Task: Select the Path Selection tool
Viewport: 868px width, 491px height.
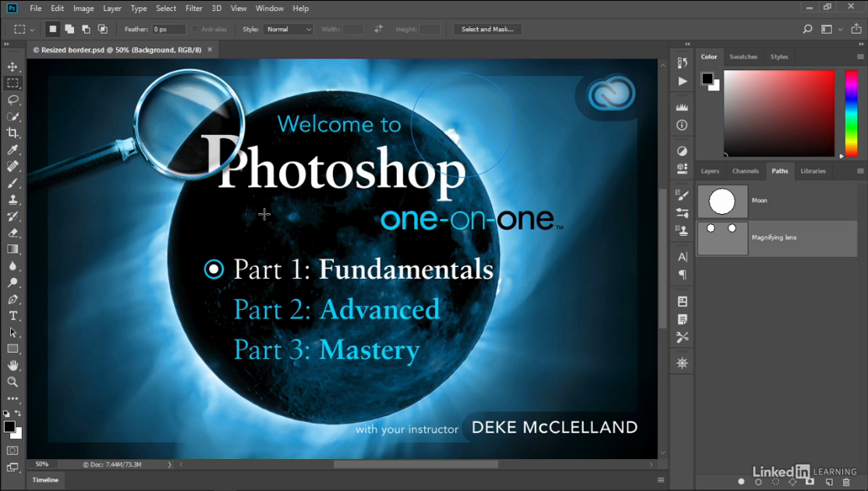Action: pos(12,333)
